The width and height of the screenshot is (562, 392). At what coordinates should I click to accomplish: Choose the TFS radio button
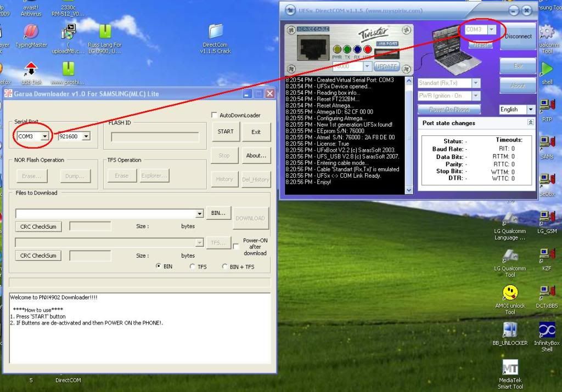coord(192,267)
